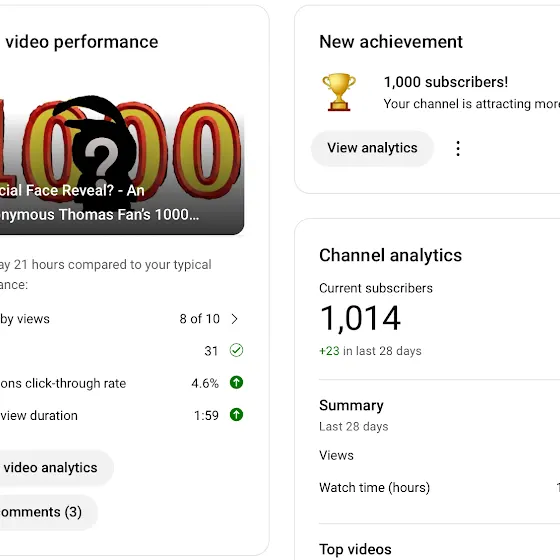Select the Watch time (hours) row

[439, 488]
